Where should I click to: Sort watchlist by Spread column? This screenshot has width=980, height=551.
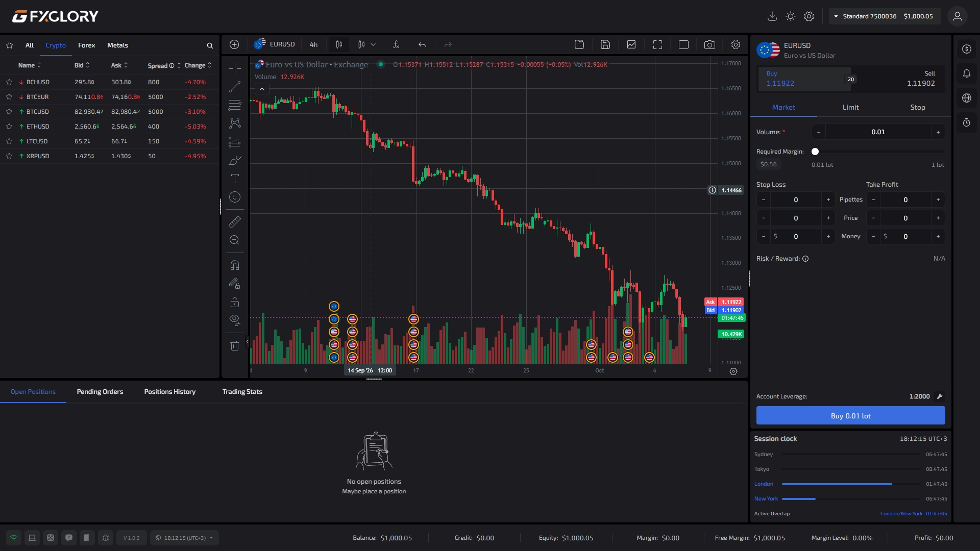[x=164, y=65]
